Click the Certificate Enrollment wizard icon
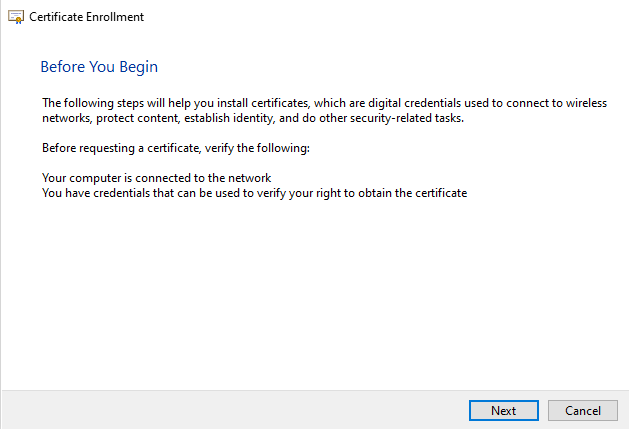The image size is (629, 429). coord(16,17)
